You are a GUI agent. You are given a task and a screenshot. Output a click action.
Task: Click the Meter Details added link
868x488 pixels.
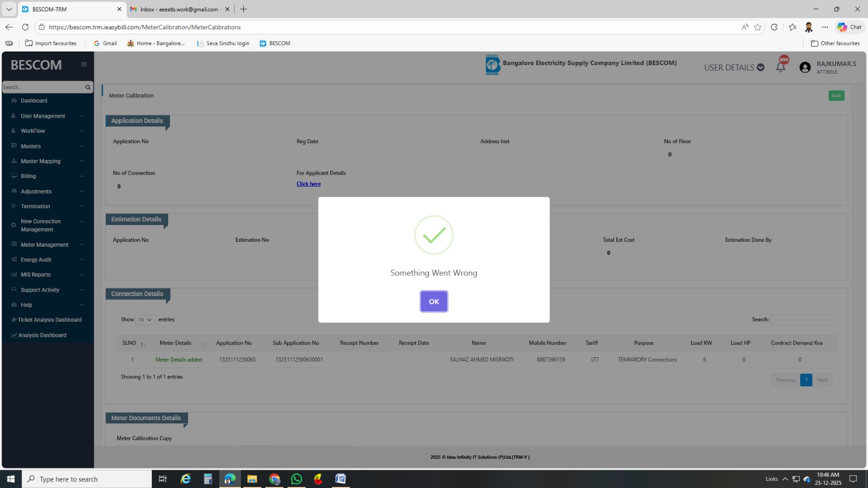coord(178,359)
